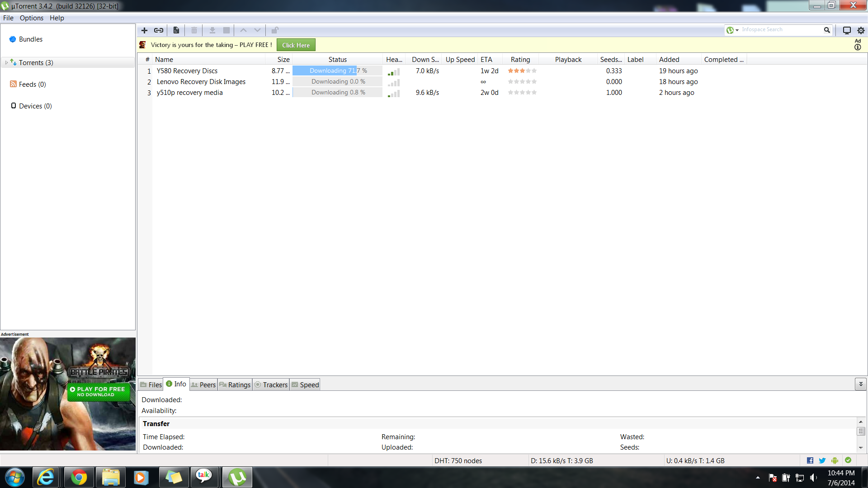This screenshot has width=868, height=488.
Task: Click the health bars of Y580 Recovery Discs
Action: click(394, 71)
